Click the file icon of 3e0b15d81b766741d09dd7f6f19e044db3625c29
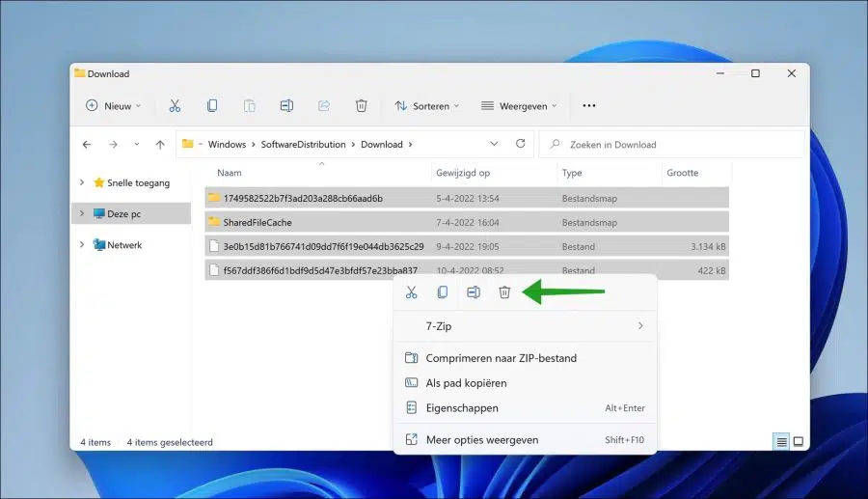The image size is (868, 499). (x=214, y=246)
